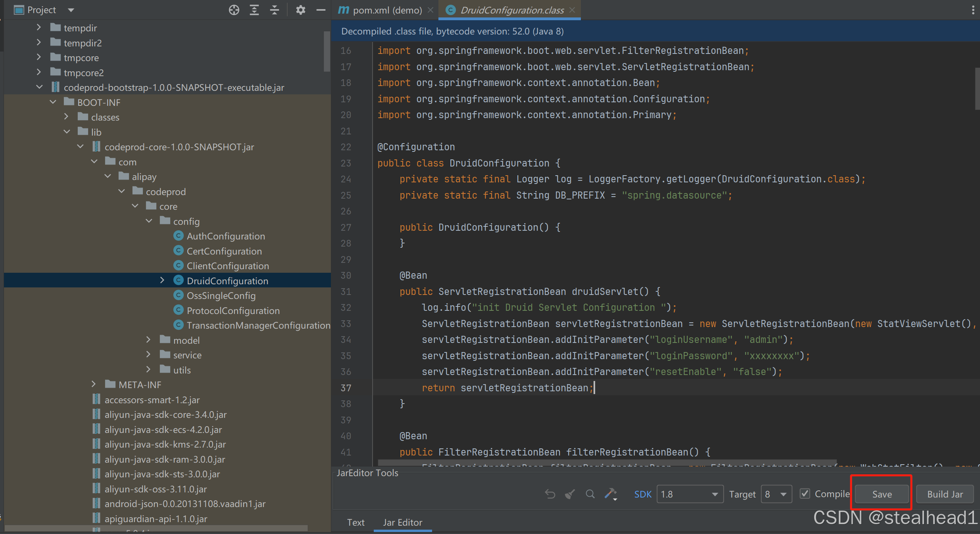
Task: Hide the Project panel with minus icon
Action: coord(321,10)
